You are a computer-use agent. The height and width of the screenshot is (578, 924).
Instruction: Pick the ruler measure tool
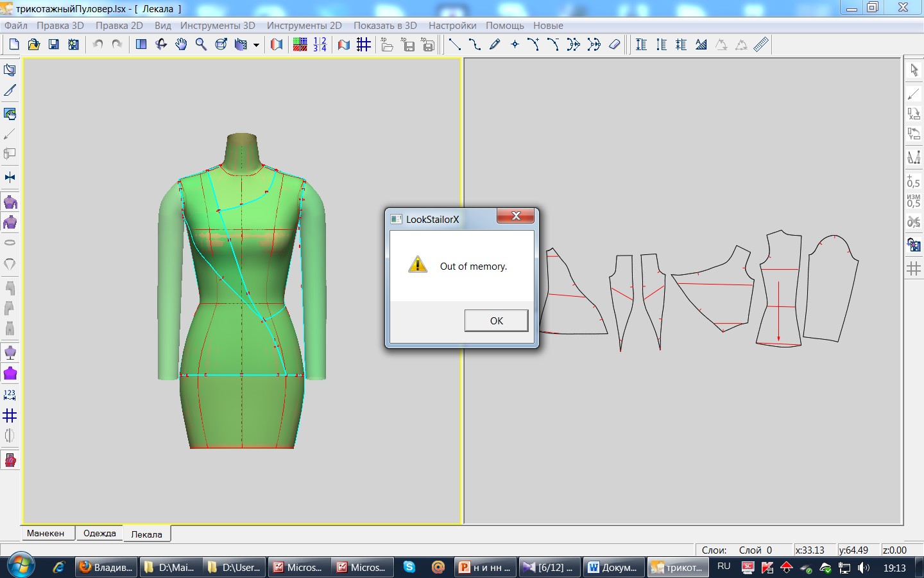pos(761,44)
